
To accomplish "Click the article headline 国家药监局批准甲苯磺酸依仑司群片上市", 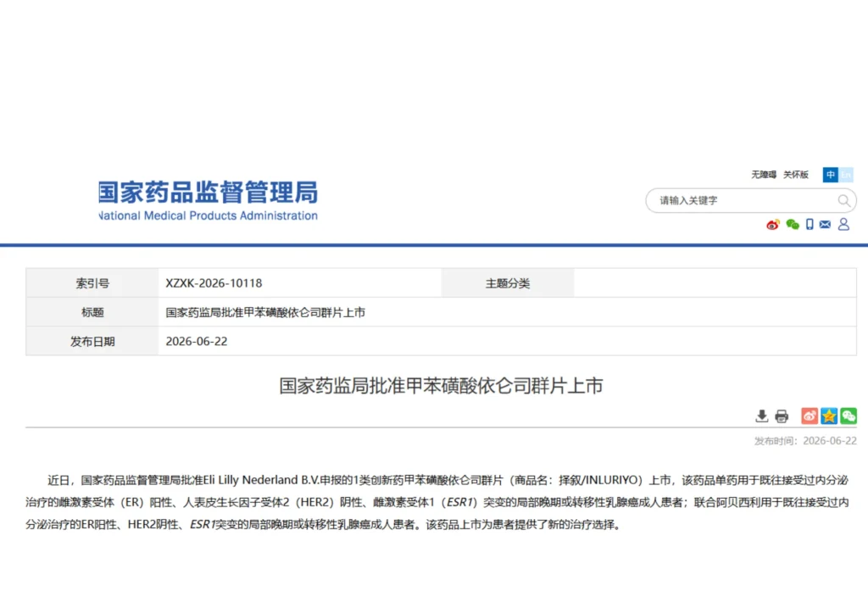I will click(441, 386).
